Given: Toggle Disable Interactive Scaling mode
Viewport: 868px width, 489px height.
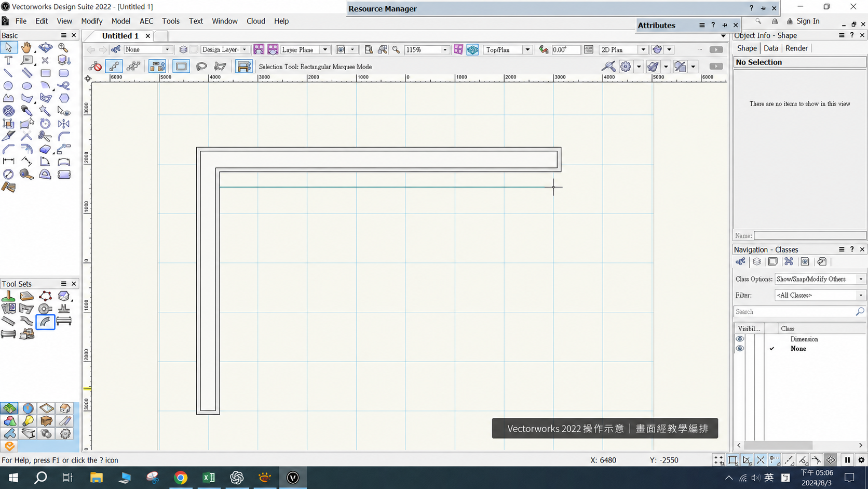Looking at the screenshot, I should click(x=95, y=67).
